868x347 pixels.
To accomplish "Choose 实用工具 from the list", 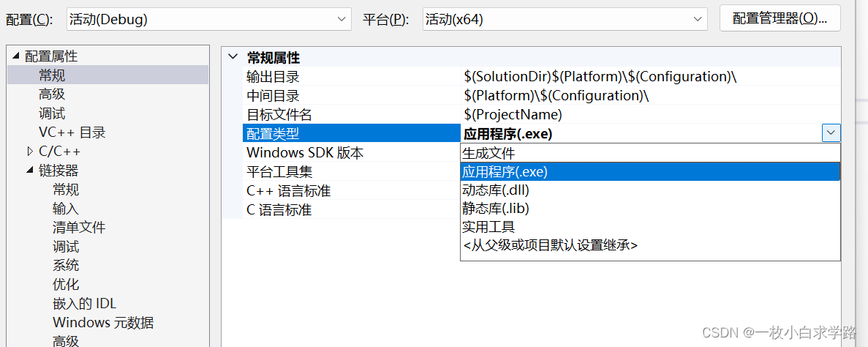I will [x=650, y=227].
